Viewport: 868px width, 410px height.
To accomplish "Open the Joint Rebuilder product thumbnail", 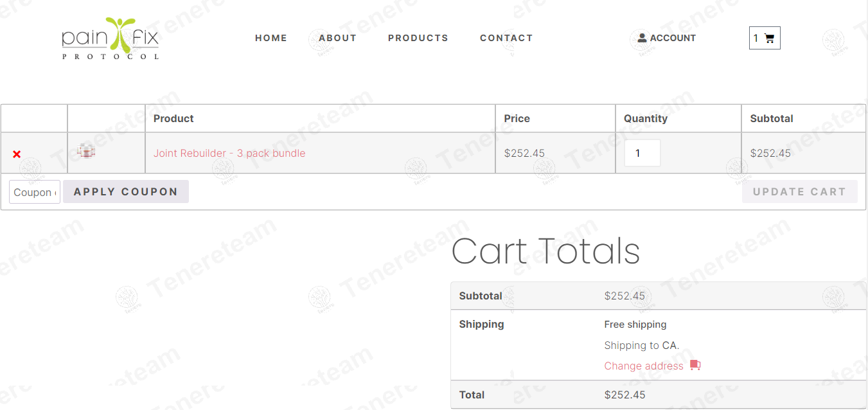I will coord(86,151).
